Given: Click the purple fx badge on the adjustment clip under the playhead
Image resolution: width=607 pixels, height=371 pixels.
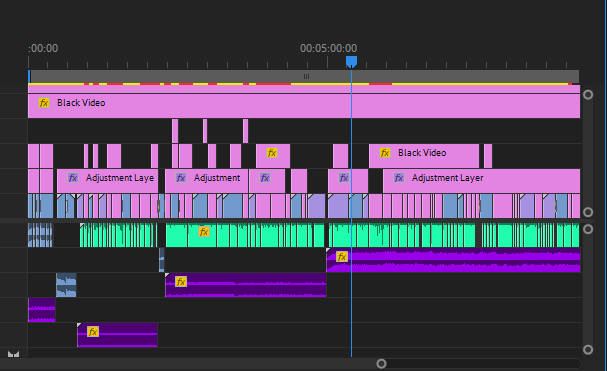Looking at the screenshot, I should (343, 178).
